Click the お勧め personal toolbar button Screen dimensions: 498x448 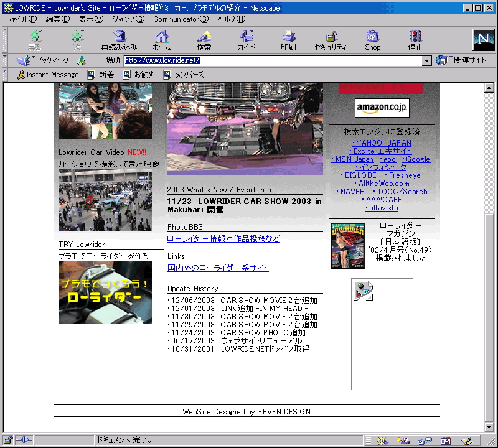pyautogui.click(x=139, y=75)
